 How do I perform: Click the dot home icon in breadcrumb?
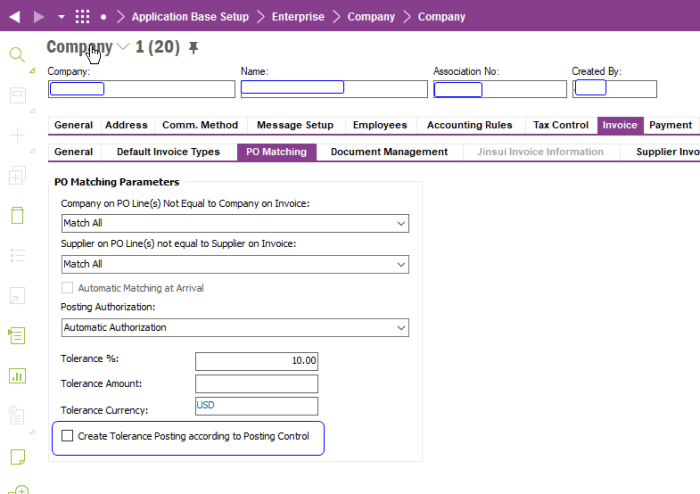coord(104,17)
